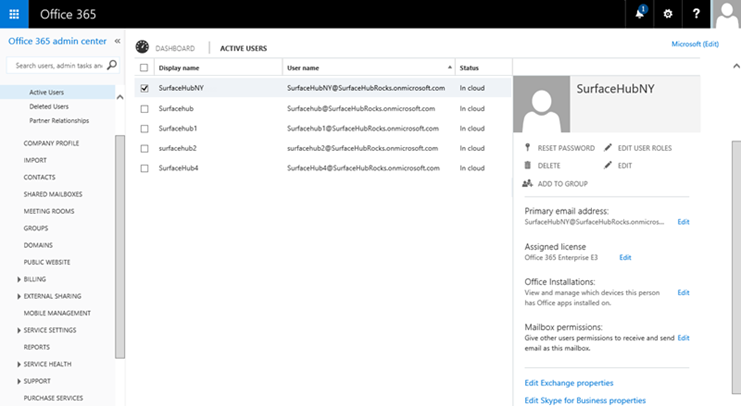Image resolution: width=741 pixels, height=406 pixels.
Task: Open the settings gear icon
Action: tap(667, 14)
